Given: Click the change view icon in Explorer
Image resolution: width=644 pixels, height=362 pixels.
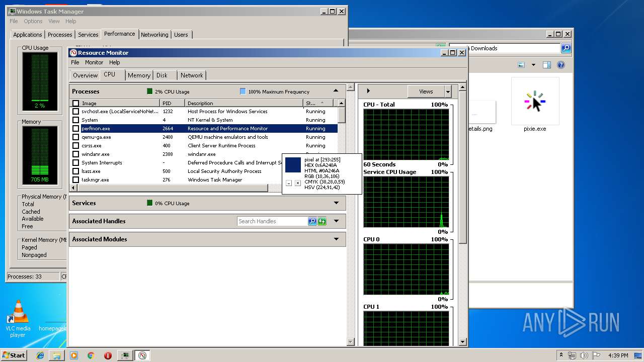Looking at the screenshot, I should 521,65.
